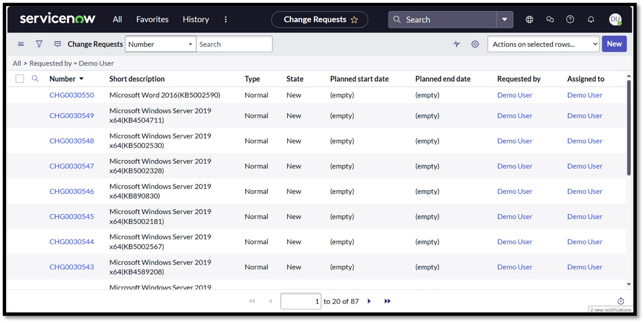The width and height of the screenshot is (644, 323).
Task: Click the Requested by column header
Action: pyautogui.click(x=519, y=79)
